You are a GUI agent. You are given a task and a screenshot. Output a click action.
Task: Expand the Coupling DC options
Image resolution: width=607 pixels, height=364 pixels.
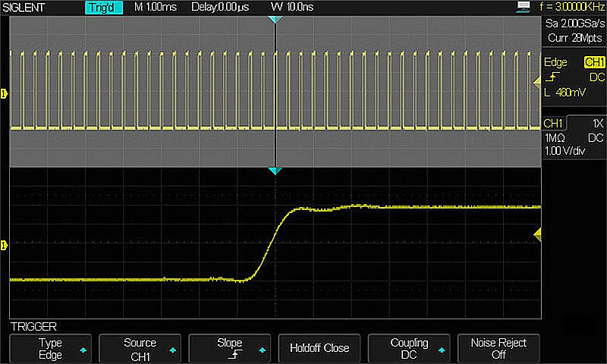point(409,348)
